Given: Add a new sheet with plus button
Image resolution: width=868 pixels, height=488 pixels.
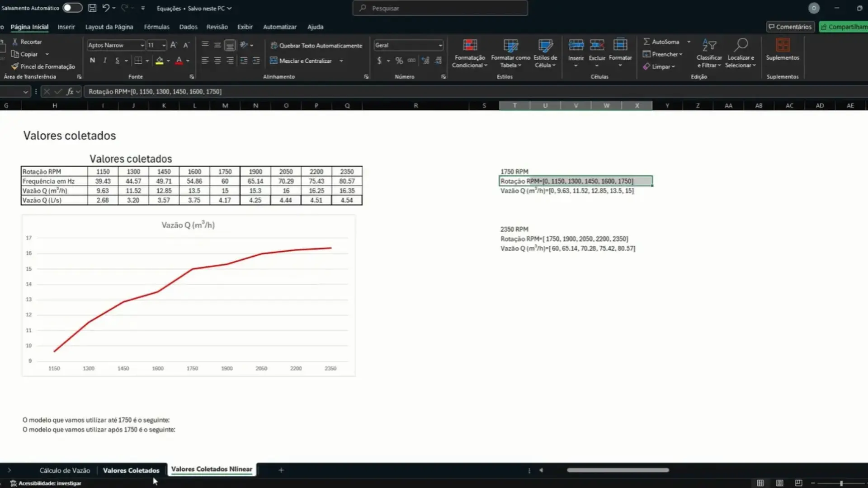Looking at the screenshot, I should click(281, 470).
